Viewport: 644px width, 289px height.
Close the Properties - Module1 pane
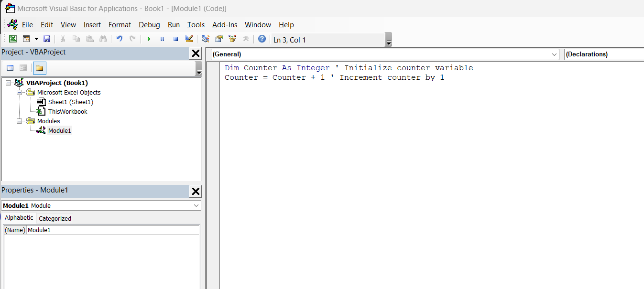(x=196, y=192)
